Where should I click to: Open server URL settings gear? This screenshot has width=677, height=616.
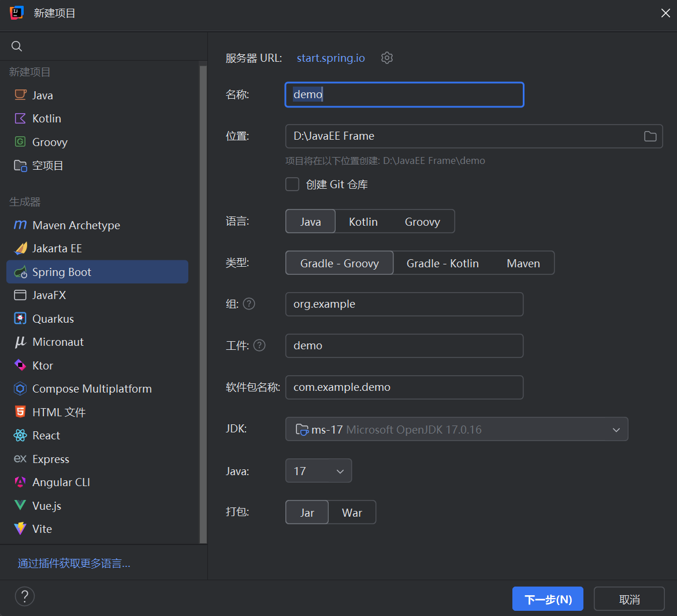(387, 58)
